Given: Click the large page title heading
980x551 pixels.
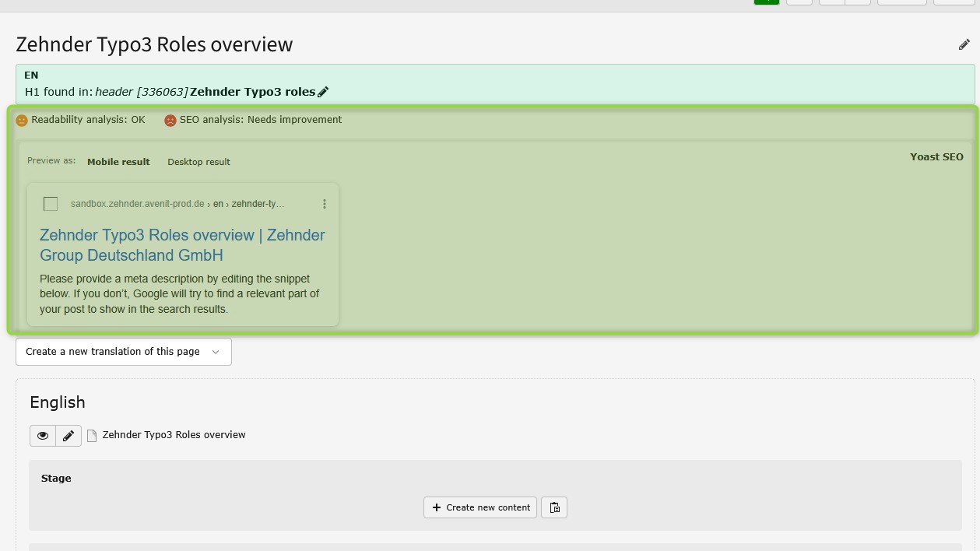Looking at the screenshot, I should click(154, 44).
